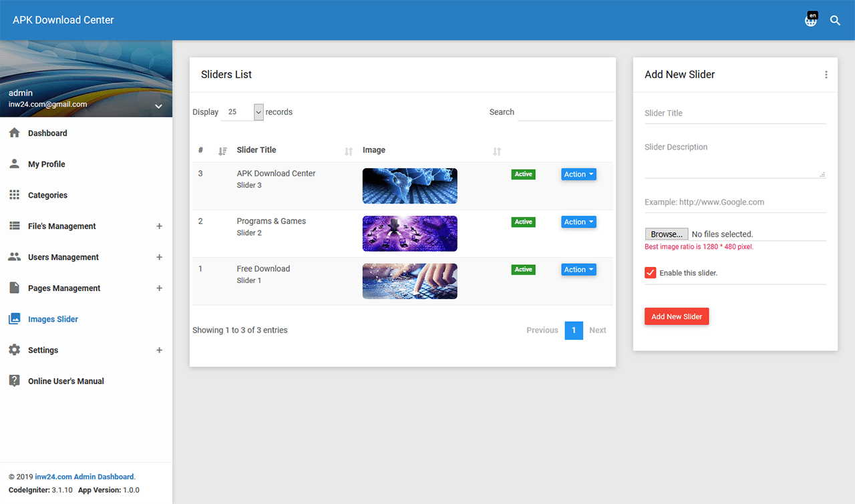The height and width of the screenshot is (504, 855).
Task: Click the 'Free Download' title text
Action: pos(263,268)
